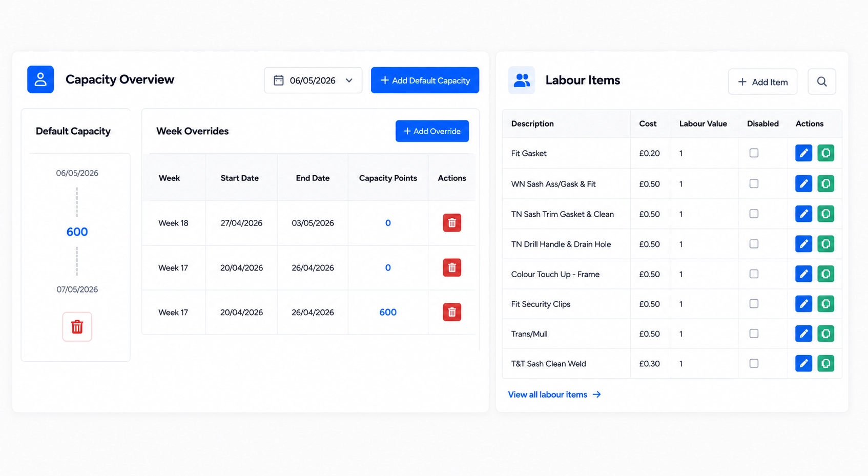Click green icon for TN Sash Trim Gasket & Clean
Viewport: 868px width, 476px height.
click(x=825, y=214)
